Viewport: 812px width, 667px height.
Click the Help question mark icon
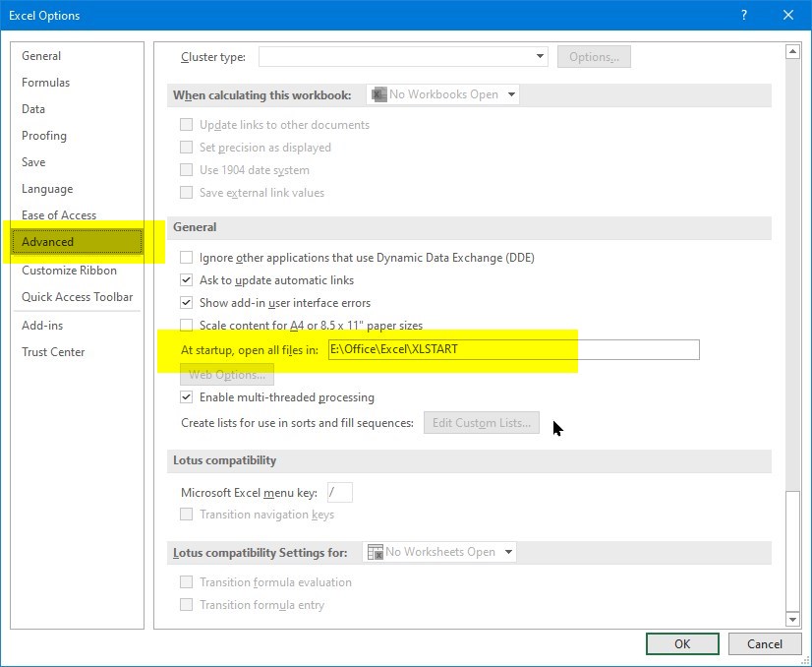click(743, 15)
